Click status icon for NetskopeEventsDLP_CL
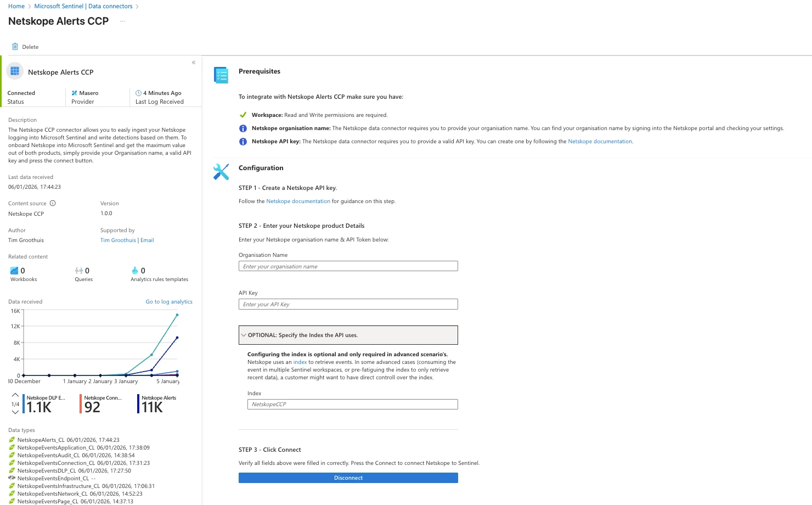Viewport: 812px width, 505px height. point(12,471)
